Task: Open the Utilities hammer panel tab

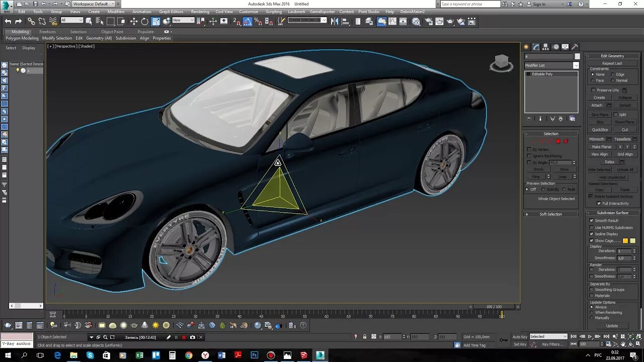Action: pyautogui.click(x=575, y=47)
